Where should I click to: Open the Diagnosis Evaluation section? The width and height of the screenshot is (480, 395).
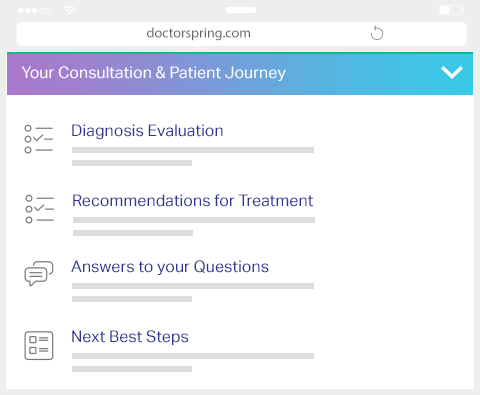(147, 131)
